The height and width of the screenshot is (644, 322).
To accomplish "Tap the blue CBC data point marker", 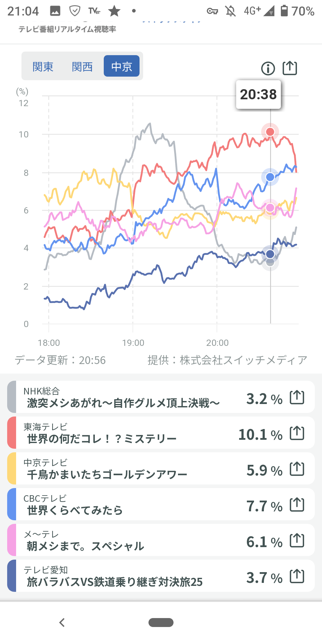I will (x=270, y=177).
